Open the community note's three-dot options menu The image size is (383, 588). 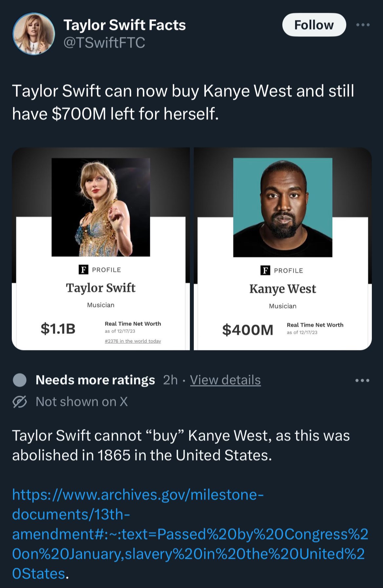coord(362,381)
